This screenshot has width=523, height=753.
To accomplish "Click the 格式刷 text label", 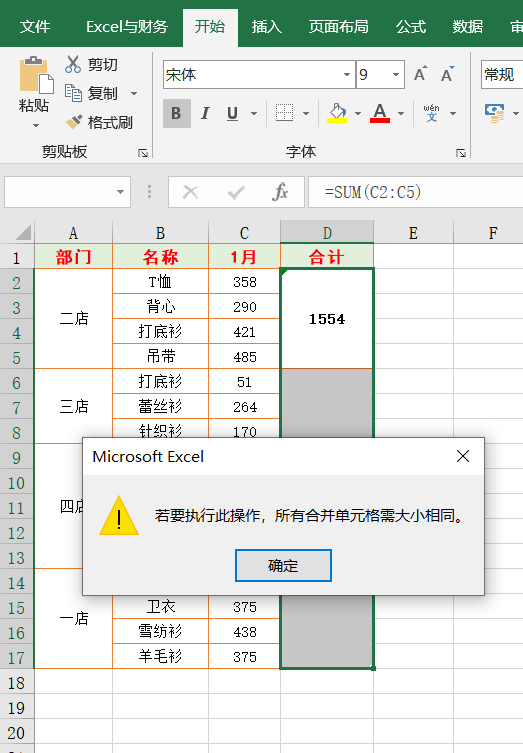I will (110, 122).
